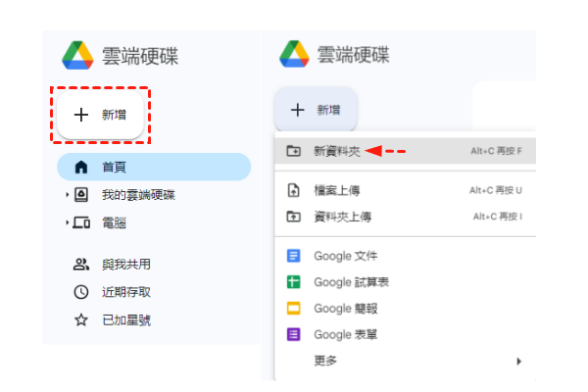
Task: Create a new Google 文件
Action: click(406, 256)
